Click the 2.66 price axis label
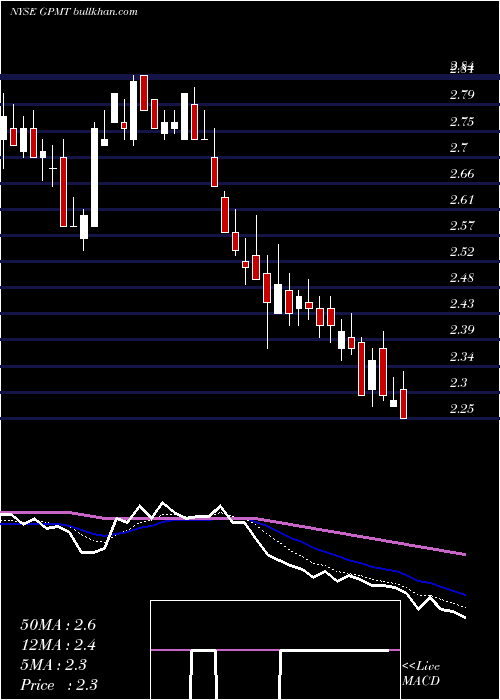Screen dimensions: 500x700 pyautogui.click(x=462, y=174)
